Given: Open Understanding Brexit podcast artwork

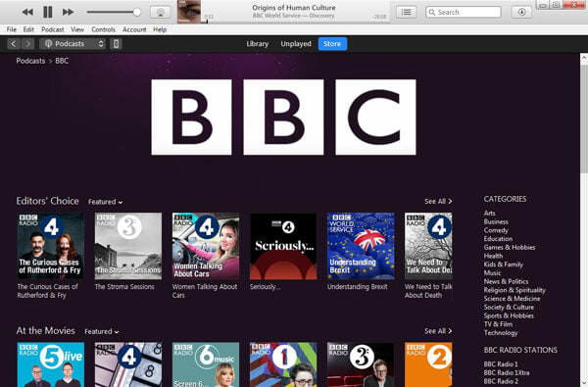Looking at the screenshot, I should pyautogui.click(x=361, y=246).
